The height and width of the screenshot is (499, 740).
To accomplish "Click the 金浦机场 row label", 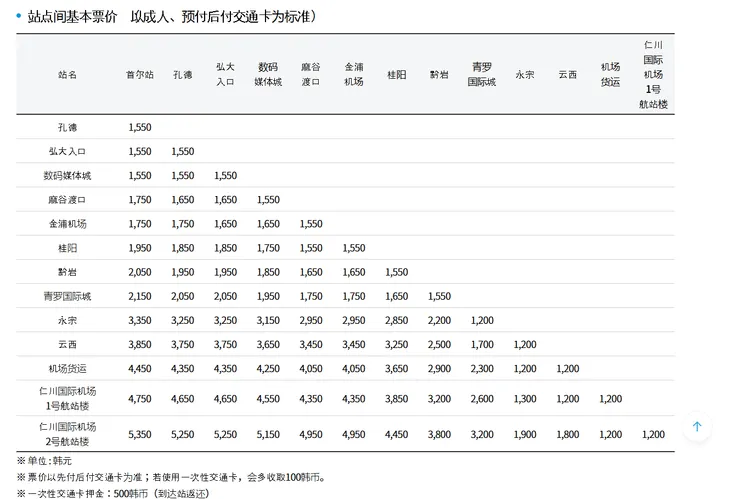I will tap(67, 224).
